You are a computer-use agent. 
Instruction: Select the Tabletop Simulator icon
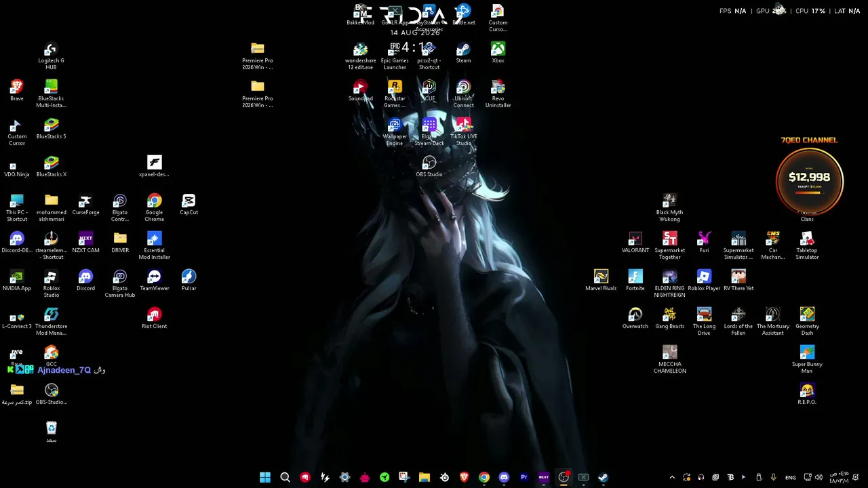tap(807, 246)
